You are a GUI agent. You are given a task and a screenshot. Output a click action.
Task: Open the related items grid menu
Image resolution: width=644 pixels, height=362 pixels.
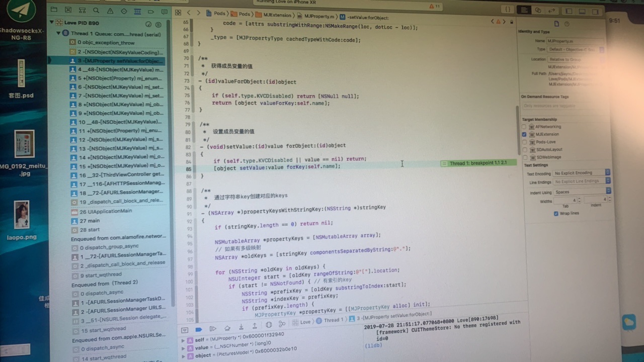177,13
